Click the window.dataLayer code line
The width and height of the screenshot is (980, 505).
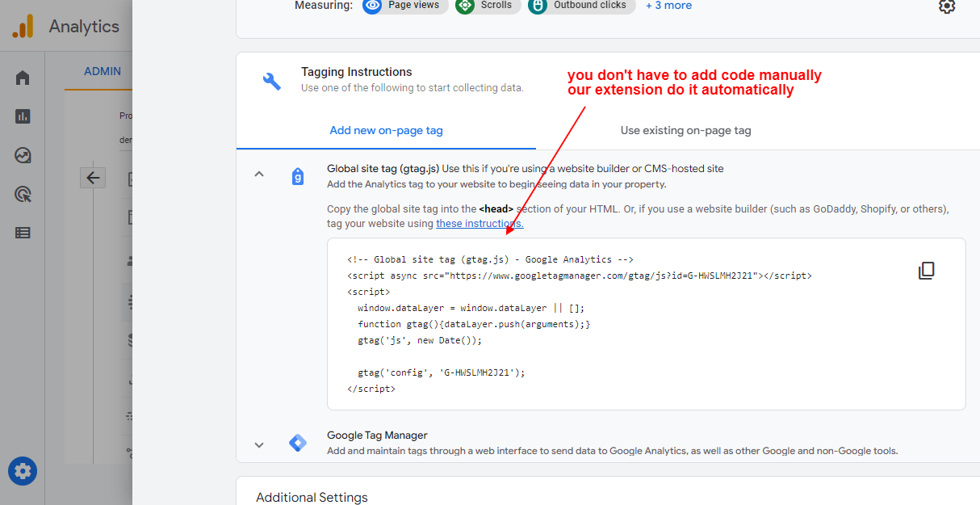click(471, 308)
